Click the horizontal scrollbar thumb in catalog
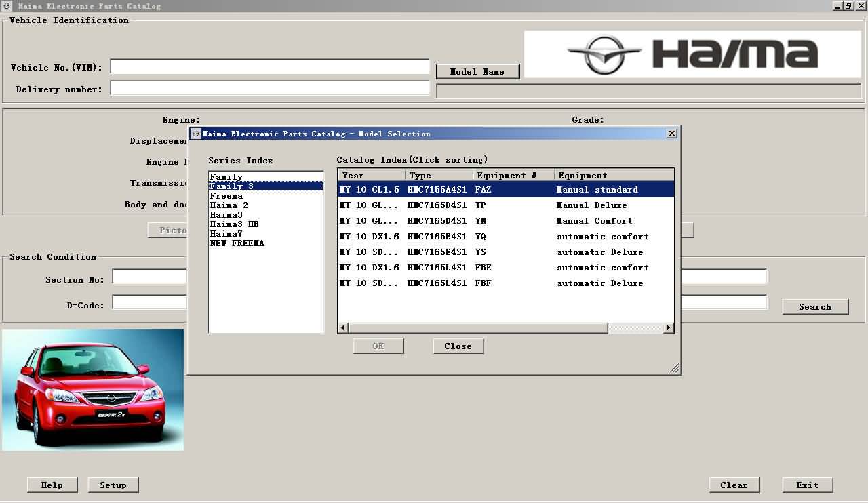 coord(478,328)
